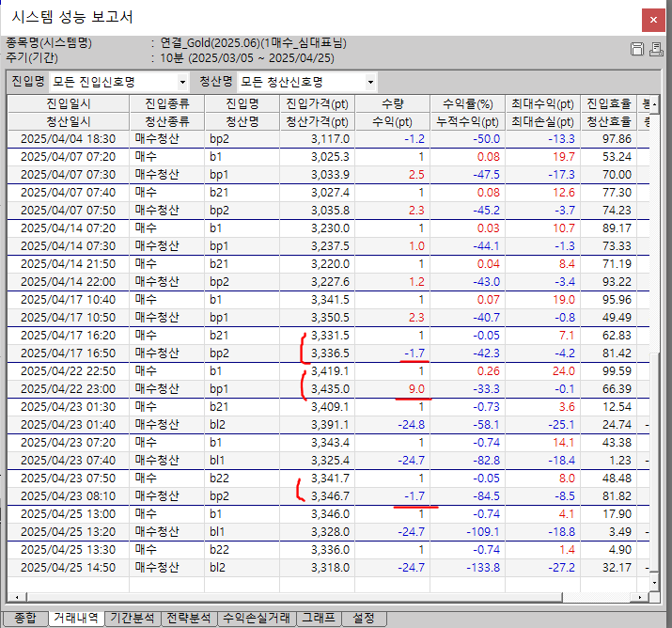Select the 2025/04/22 22:50 entry row
This screenshot has height=628, width=672.
point(68,371)
